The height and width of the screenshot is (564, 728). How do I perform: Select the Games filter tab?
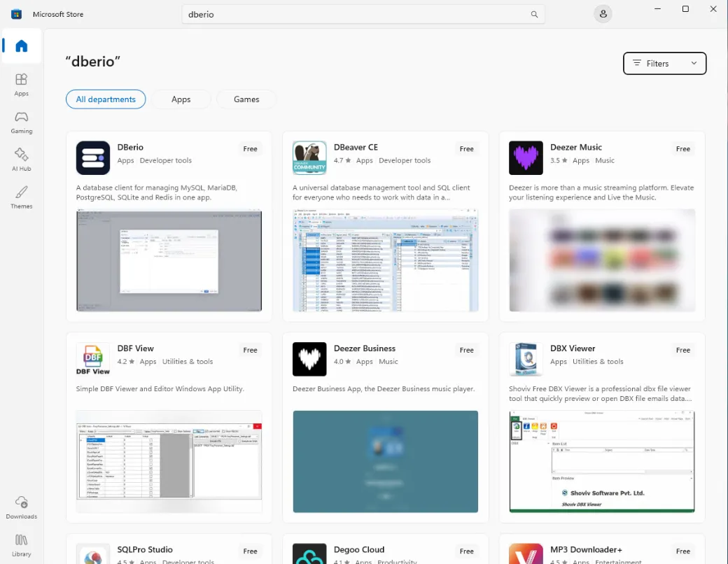(246, 99)
